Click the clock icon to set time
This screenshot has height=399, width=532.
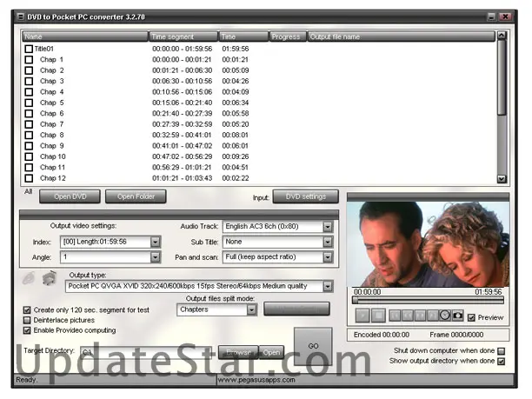[x=445, y=316]
